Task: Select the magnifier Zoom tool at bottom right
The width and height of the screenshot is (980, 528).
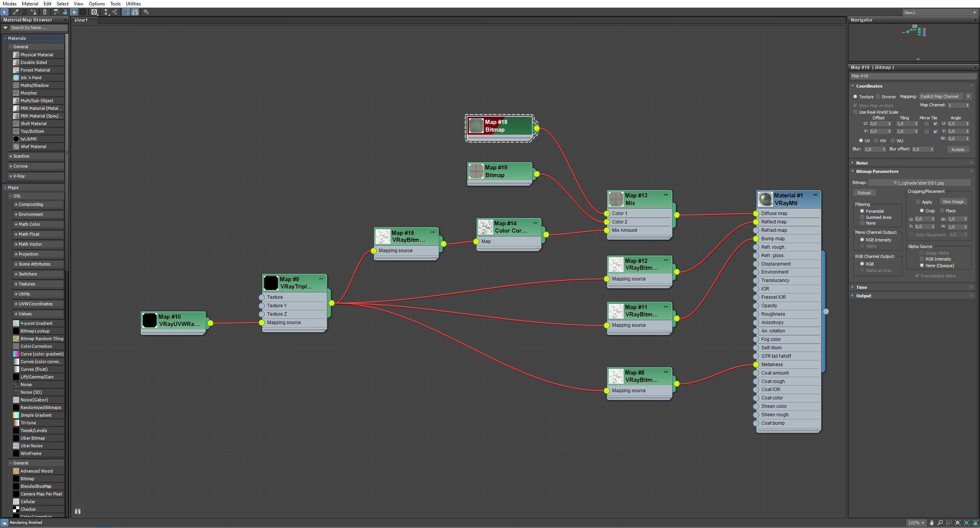Action: (940, 523)
